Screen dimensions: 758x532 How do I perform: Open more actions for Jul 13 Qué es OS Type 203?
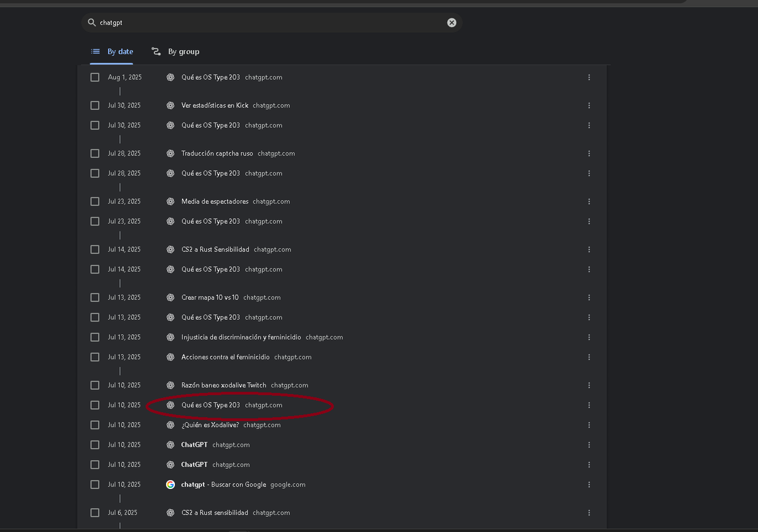[589, 317]
